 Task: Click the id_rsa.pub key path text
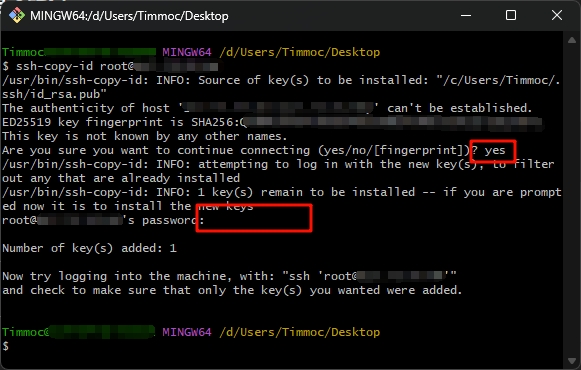coord(54,94)
